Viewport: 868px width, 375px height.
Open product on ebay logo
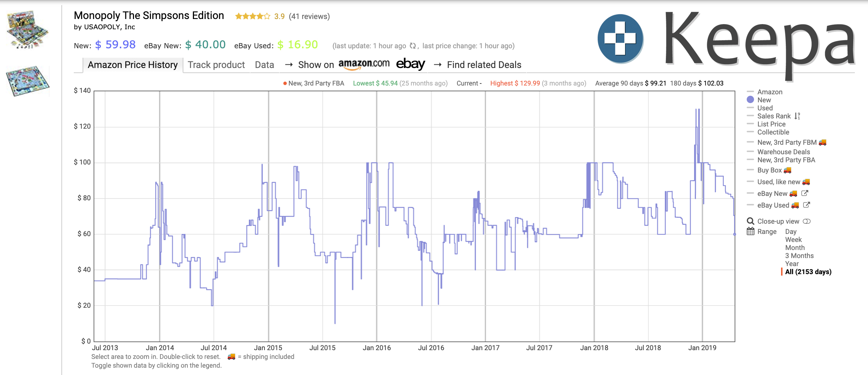[x=410, y=64]
